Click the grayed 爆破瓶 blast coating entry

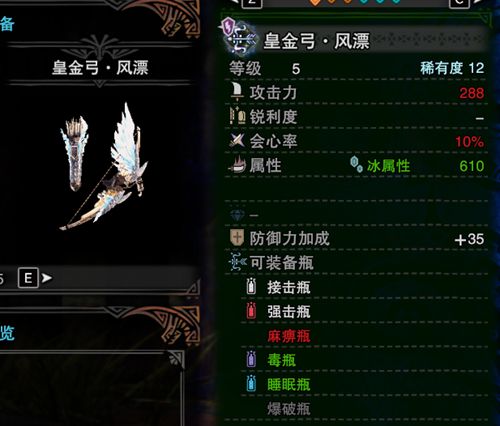pyautogui.click(x=289, y=409)
